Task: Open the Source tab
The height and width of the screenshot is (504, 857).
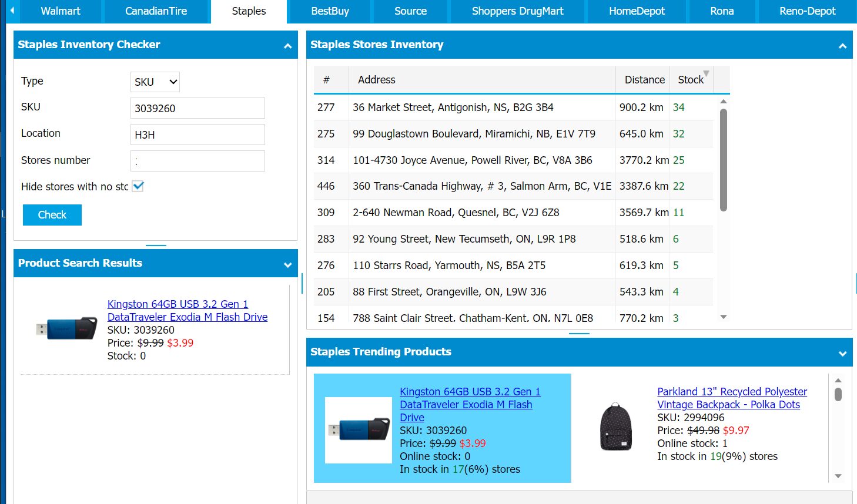Action: click(410, 11)
